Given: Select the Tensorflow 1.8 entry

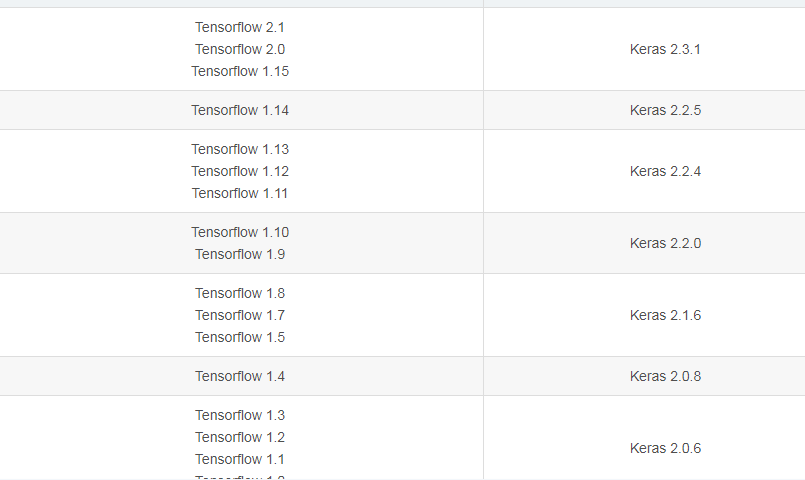Looking at the screenshot, I should [240, 294].
